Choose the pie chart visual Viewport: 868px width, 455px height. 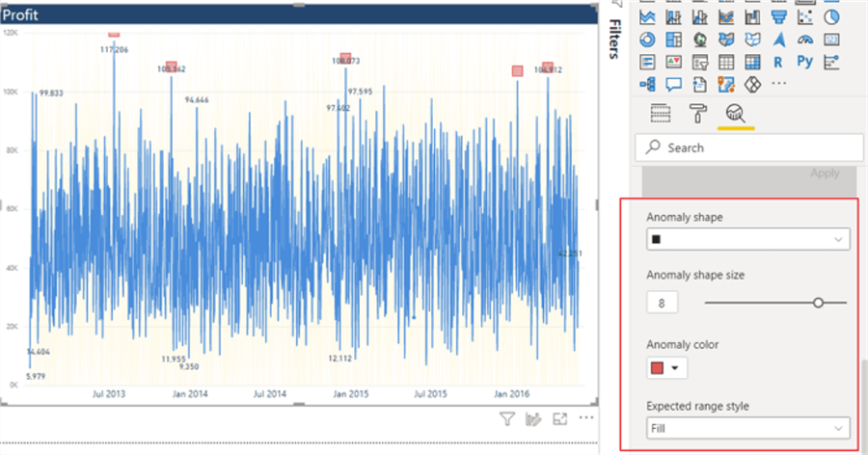(831, 17)
